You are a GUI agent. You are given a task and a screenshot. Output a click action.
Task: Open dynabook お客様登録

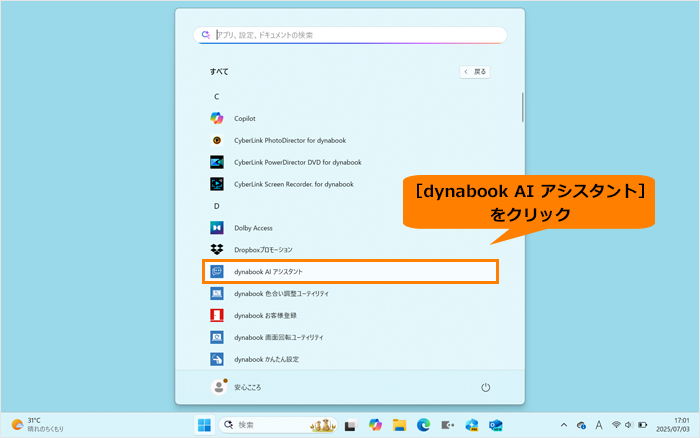[x=350, y=315]
